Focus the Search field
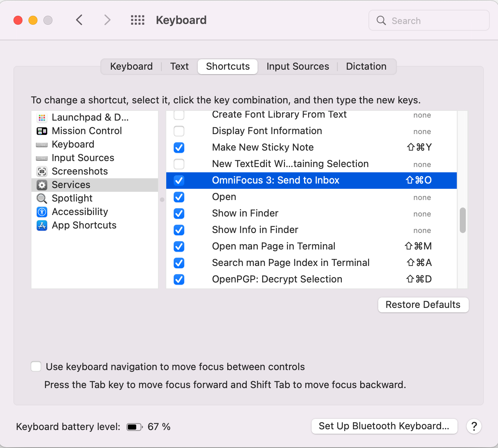Image resolution: width=498 pixels, height=448 pixels. coord(429,20)
